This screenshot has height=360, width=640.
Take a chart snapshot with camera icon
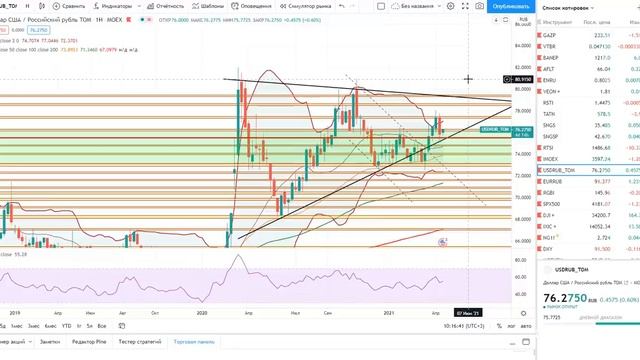480,6
